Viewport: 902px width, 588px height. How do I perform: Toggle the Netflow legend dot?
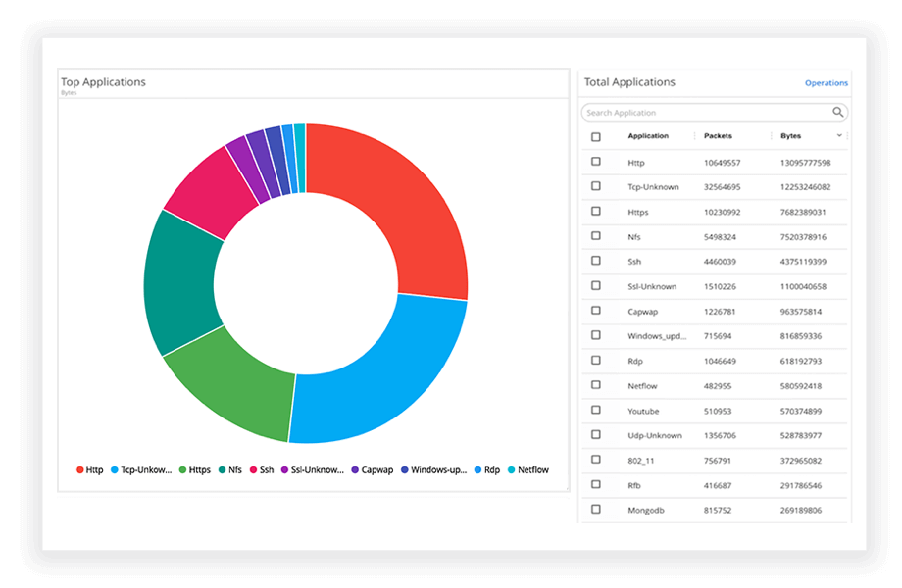511,470
